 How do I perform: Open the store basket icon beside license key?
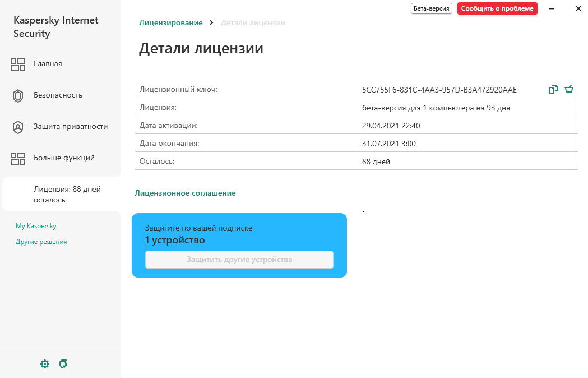569,89
